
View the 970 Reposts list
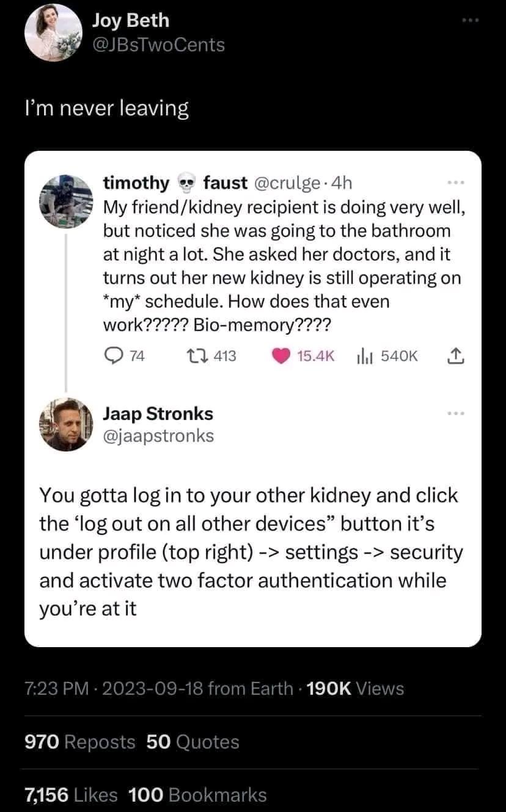click(79, 742)
